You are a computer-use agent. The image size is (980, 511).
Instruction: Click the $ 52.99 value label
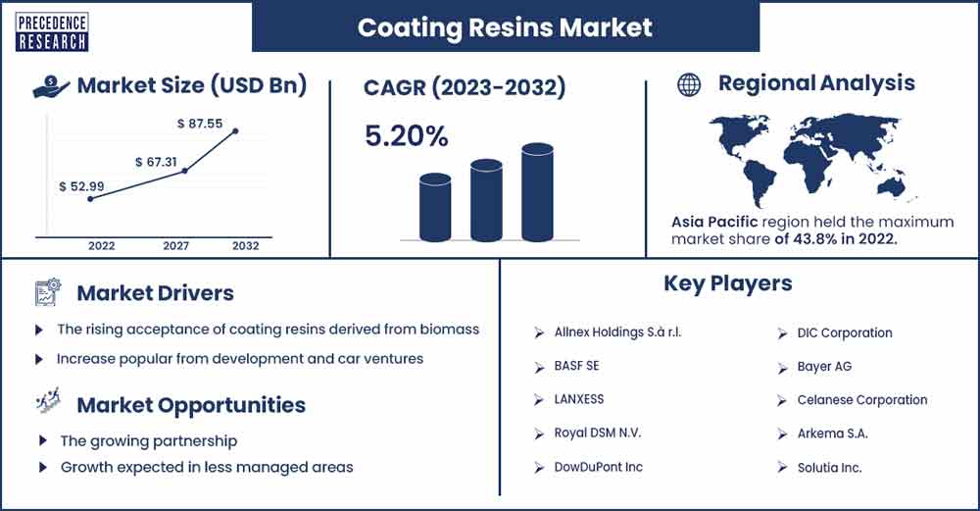82,186
